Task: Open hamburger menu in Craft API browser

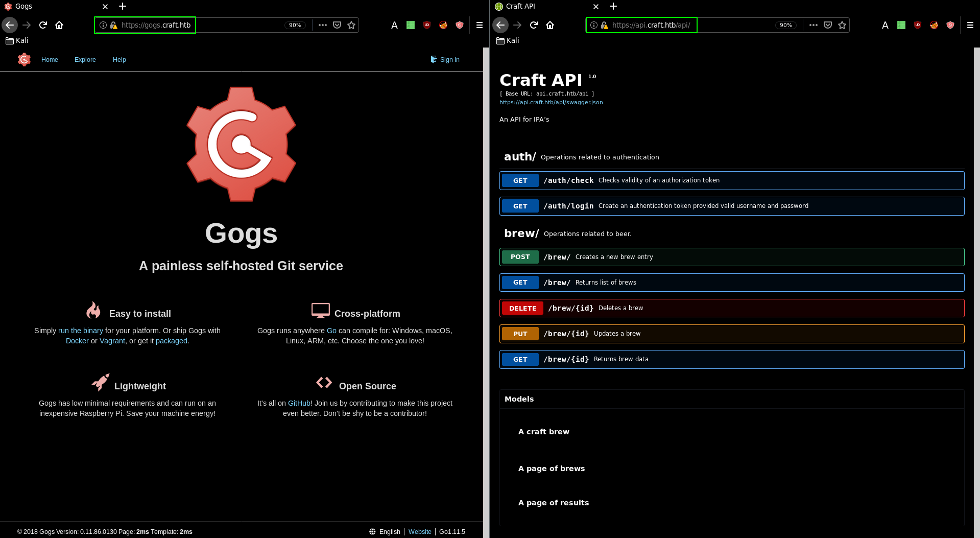Action: pos(970,25)
